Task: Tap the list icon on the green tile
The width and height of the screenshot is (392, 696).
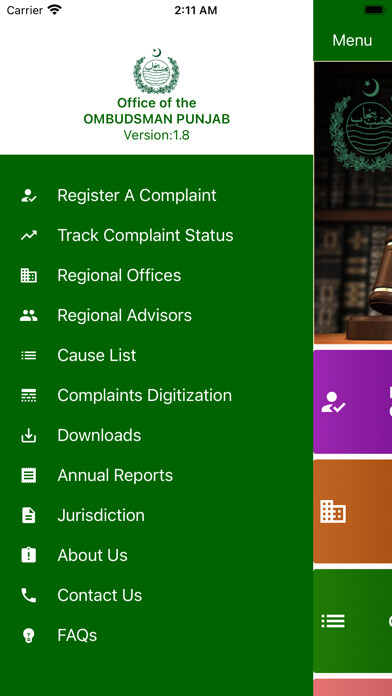Action: click(x=333, y=621)
